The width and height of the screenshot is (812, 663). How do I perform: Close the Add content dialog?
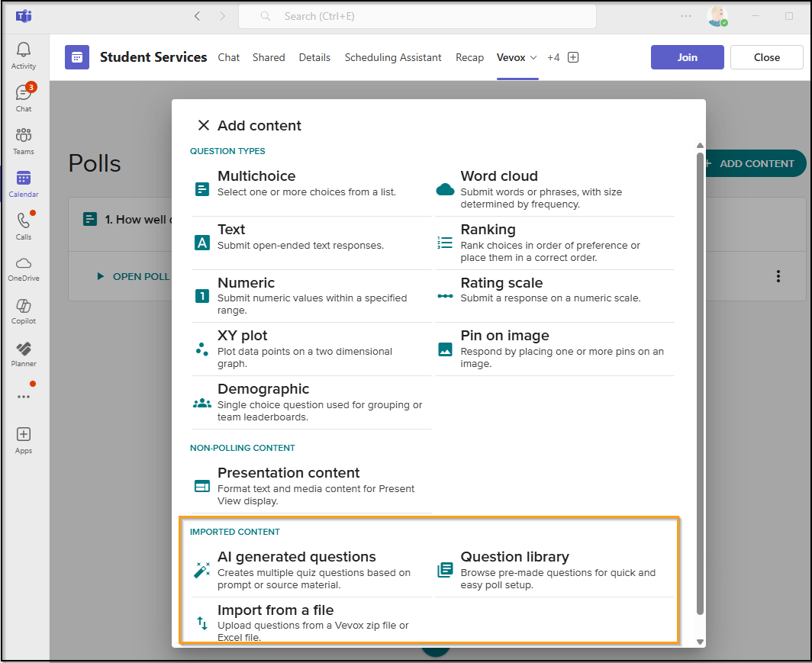tap(204, 125)
